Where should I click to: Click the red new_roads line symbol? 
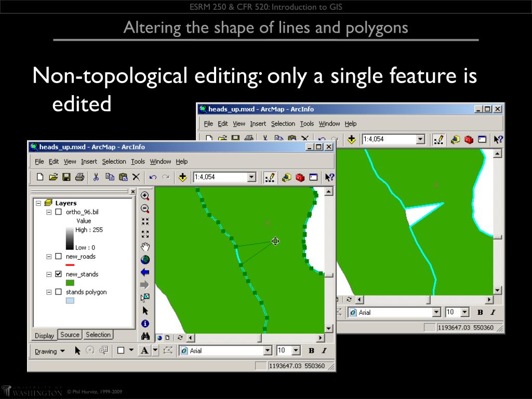(70, 264)
